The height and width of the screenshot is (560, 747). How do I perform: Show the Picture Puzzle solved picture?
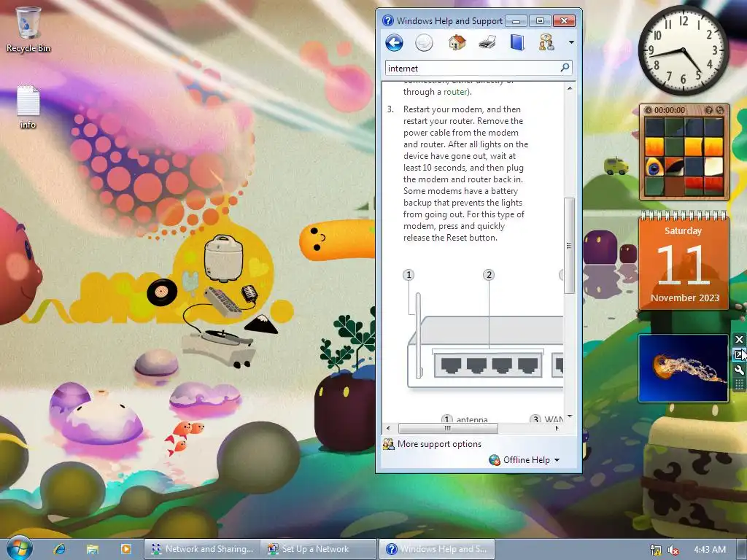coord(709,110)
